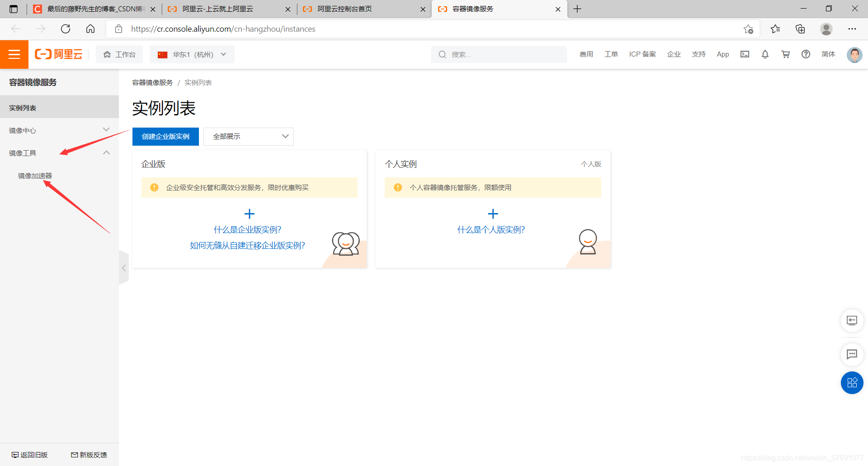Open the notifications bell
Viewport: 868px width, 466px height.
[765, 54]
